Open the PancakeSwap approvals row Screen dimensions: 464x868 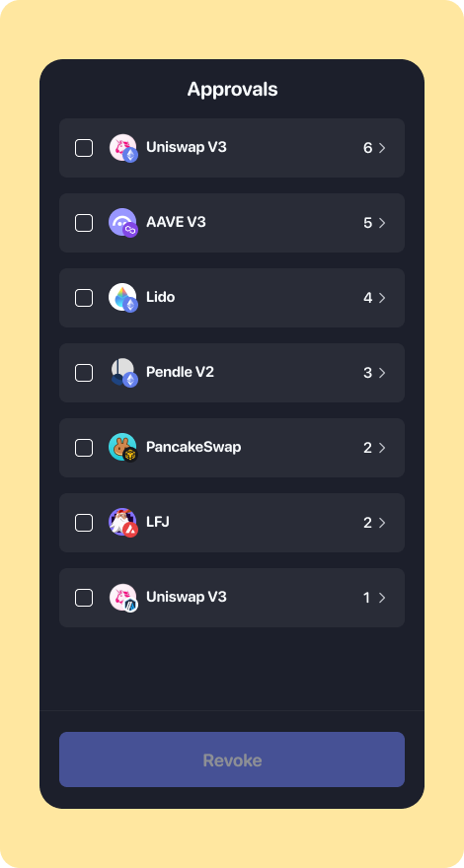click(232, 448)
